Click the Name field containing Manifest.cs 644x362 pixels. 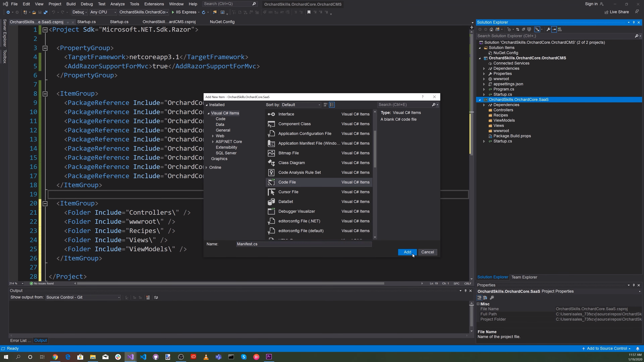click(x=304, y=244)
